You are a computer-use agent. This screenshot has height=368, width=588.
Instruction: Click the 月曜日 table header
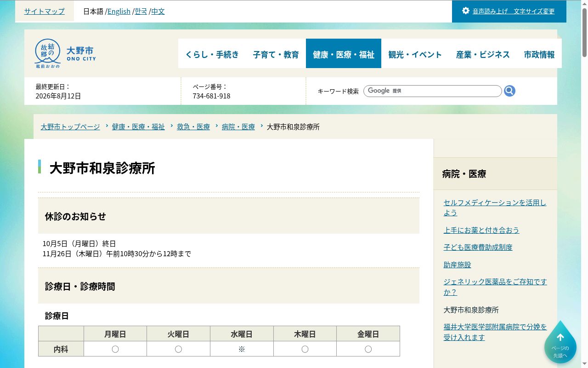115,334
